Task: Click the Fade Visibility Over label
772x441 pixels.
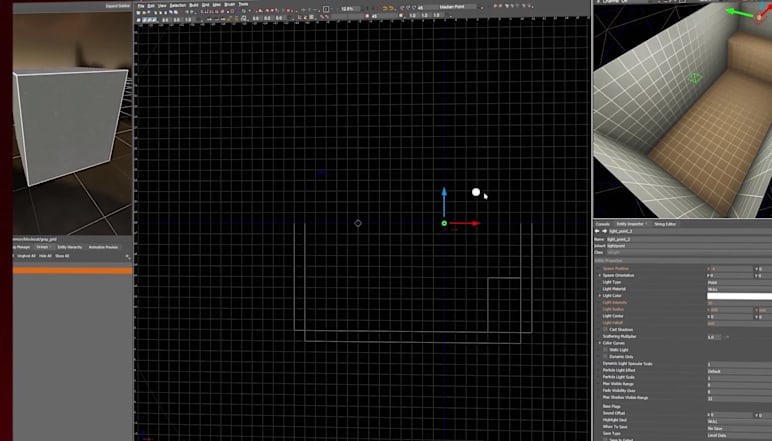Action: click(619, 391)
